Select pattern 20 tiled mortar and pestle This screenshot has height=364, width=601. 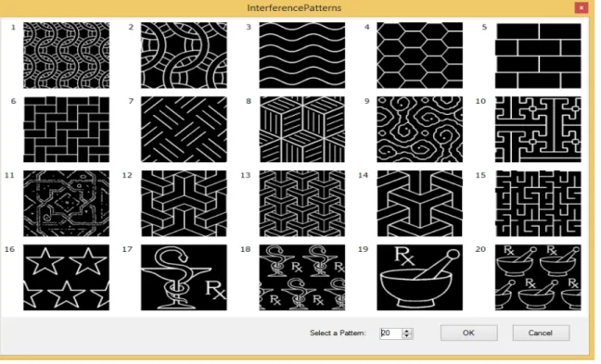click(538, 278)
